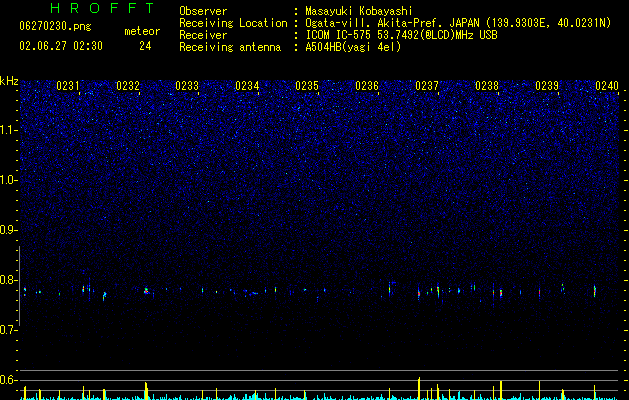Click the ICOM IC-575 receiver text
The image size is (629, 400).
(x=401, y=35)
